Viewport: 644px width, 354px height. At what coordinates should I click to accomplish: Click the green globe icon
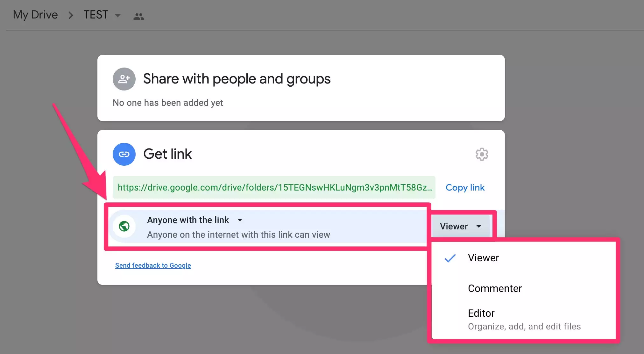pyautogui.click(x=124, y=226)
